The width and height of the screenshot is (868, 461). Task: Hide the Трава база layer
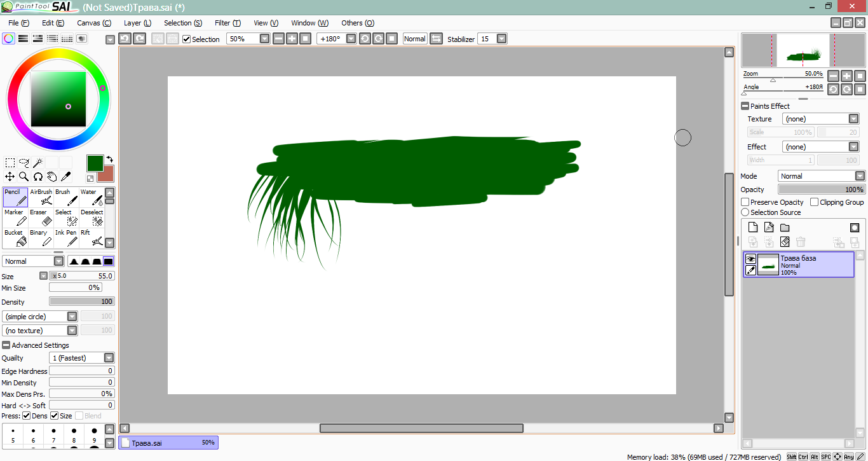coord(750,259)
